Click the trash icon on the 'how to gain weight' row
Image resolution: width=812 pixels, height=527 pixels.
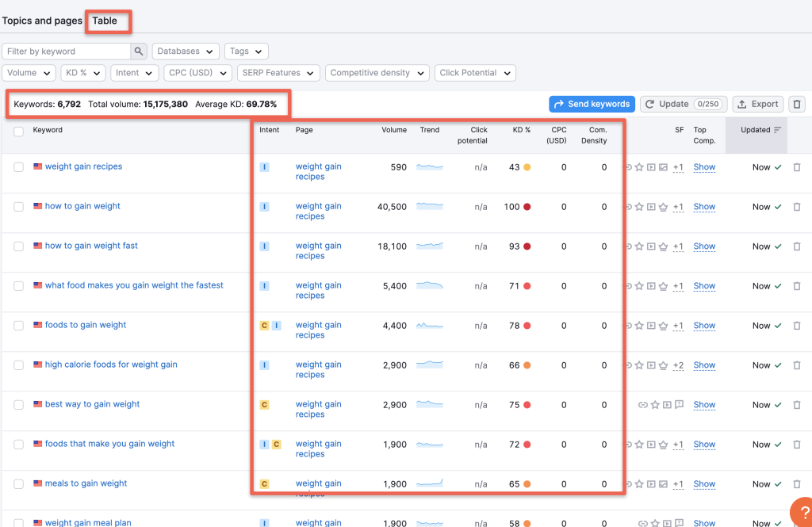point(797,207)
